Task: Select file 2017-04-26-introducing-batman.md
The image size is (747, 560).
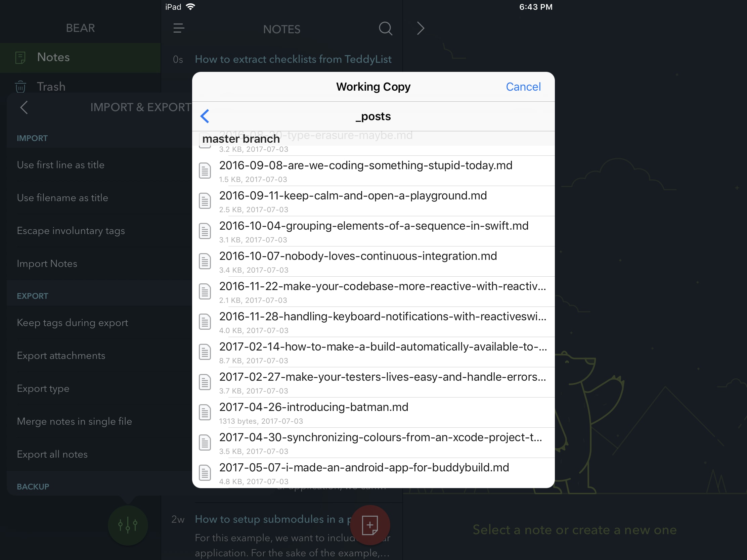Action: (373, 412)
